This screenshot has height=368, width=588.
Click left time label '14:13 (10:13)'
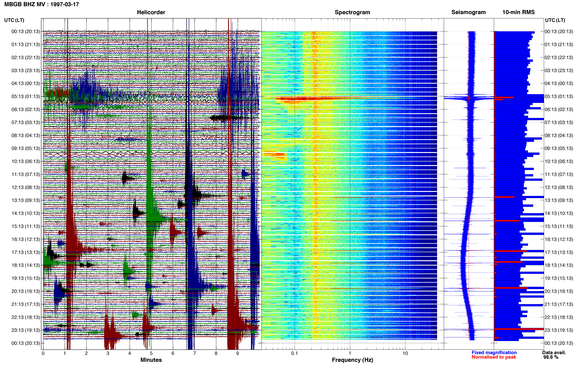pyautogui.click(x=26, y=213)
